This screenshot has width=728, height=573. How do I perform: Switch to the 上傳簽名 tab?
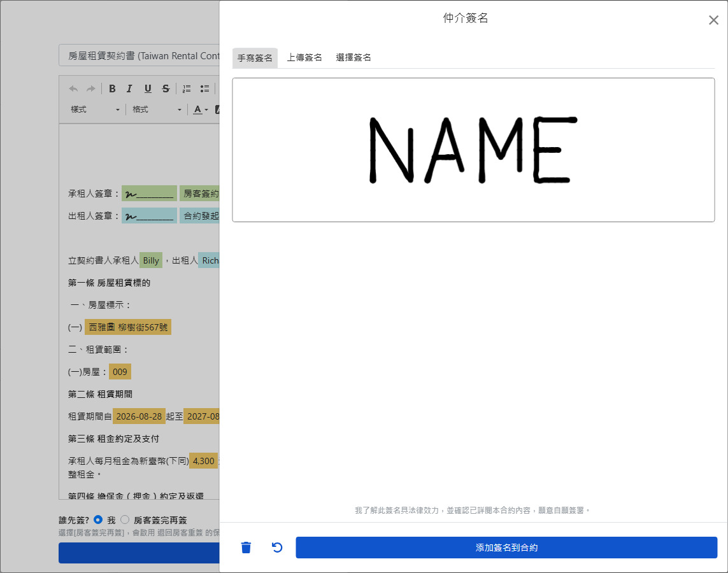pos(304,57)
